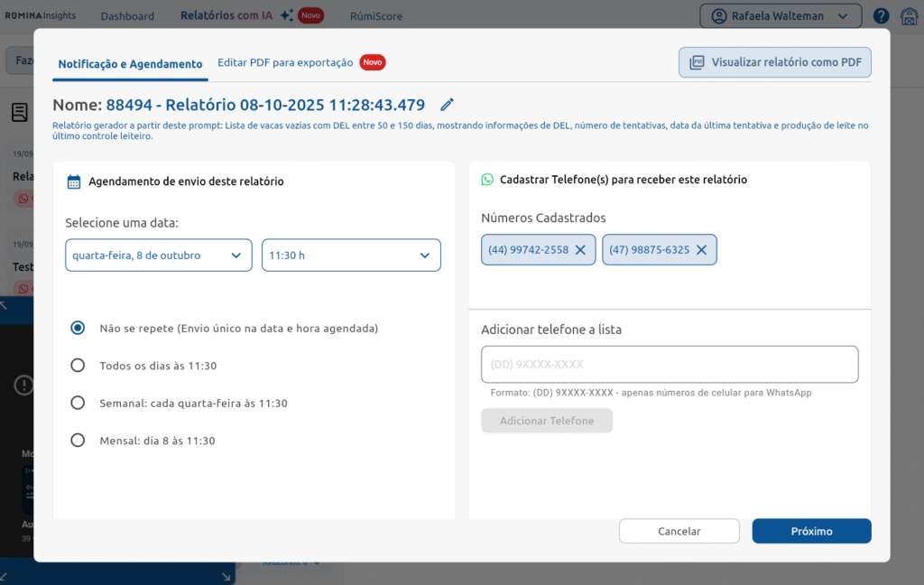Remove phone number (47) 98875-6325
Viewport: 924px width, 585px height.
point(701,250)
